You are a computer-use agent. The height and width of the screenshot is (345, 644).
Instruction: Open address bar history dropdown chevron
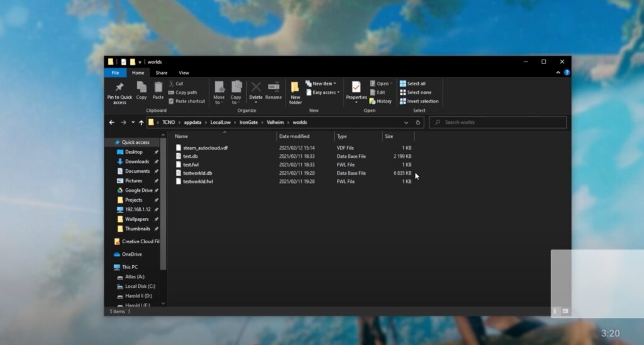pos(406,123)
